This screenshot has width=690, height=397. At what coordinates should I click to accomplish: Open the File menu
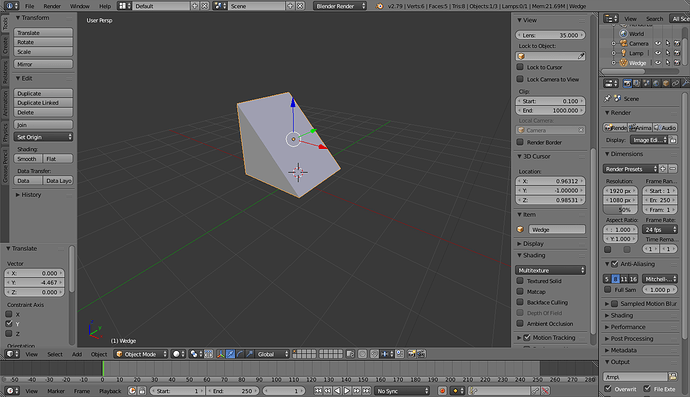pos(29,6)
